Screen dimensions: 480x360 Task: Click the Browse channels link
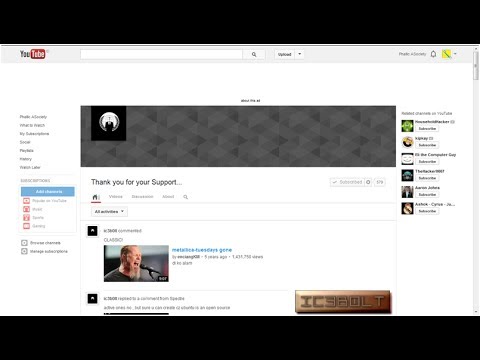45,243
